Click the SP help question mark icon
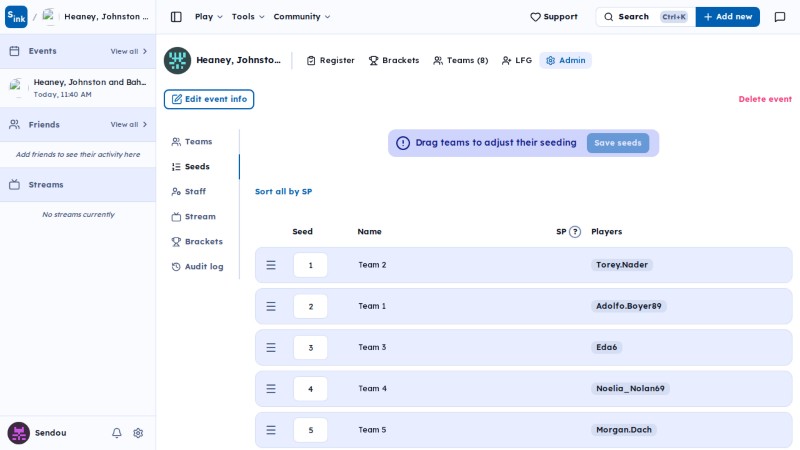 click(574, 232)
